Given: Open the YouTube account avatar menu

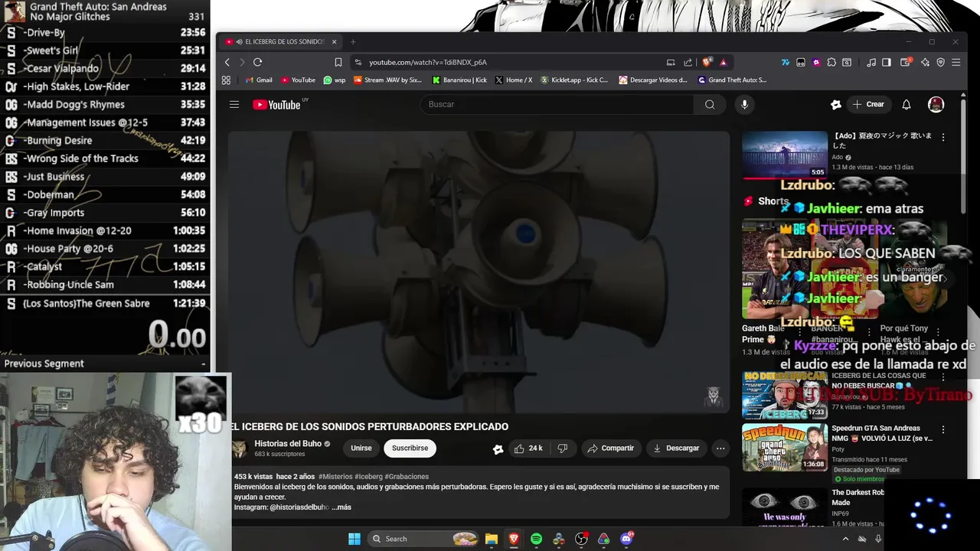Looking at the screenshot, I should click(x=936, y=104).
